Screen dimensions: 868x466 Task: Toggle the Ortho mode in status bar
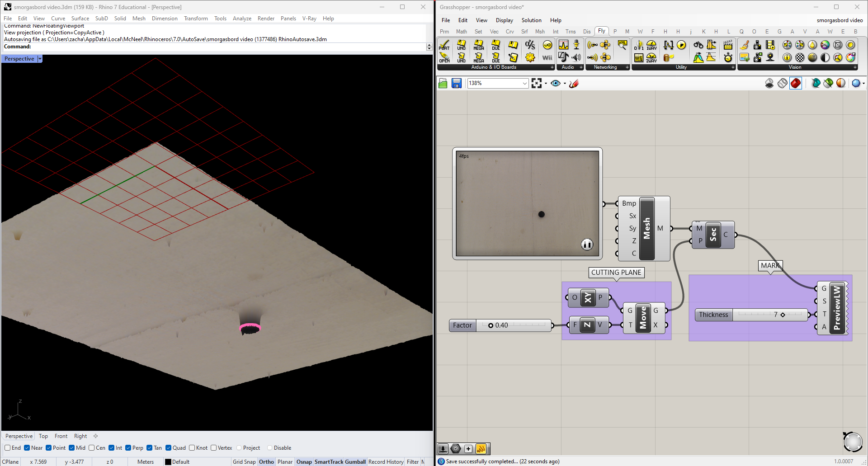click(x=266, y=461)
